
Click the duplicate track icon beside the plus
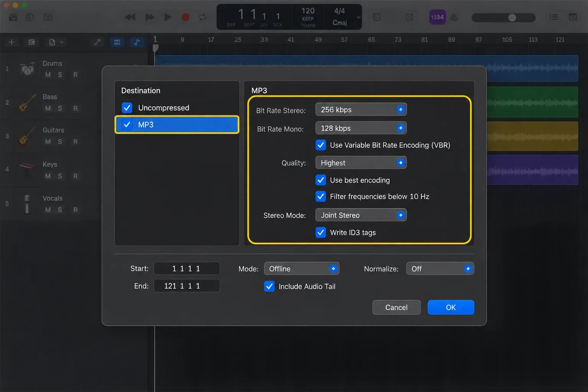point(32,42)
